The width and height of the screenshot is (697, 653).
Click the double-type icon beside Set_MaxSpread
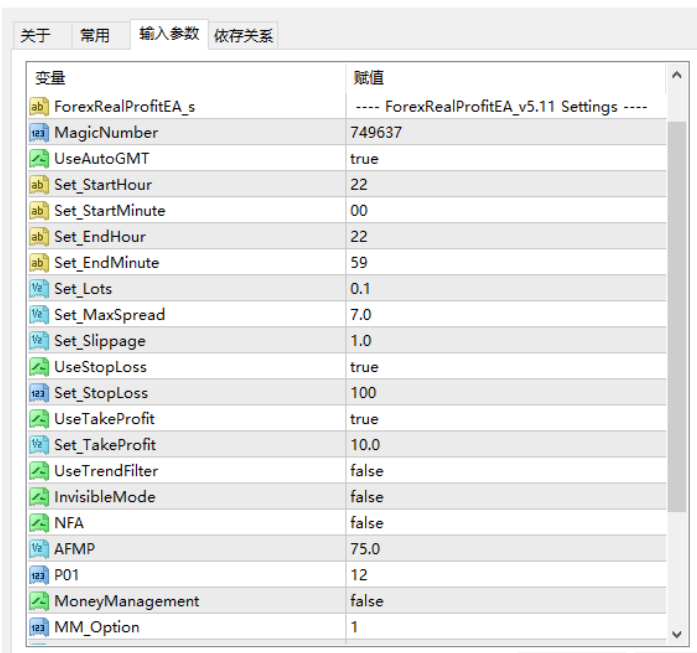(x=39, y=315)
